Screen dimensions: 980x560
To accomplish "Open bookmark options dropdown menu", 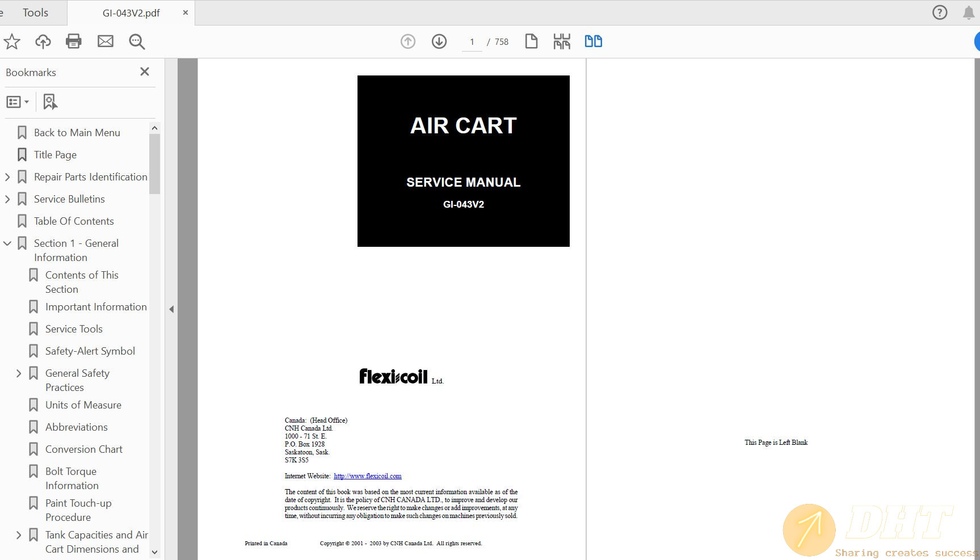I will [18, 102].
